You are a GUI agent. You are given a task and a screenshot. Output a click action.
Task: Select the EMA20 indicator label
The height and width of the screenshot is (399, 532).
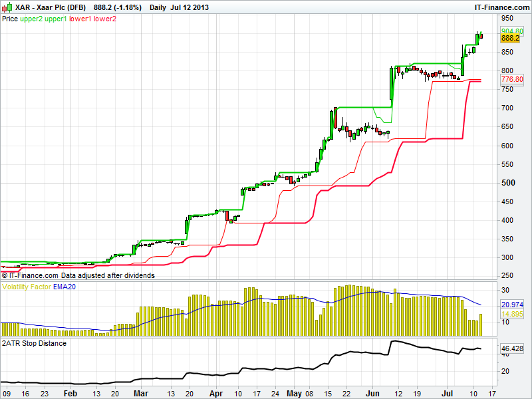pyautogui.click(x=65, y=287)
